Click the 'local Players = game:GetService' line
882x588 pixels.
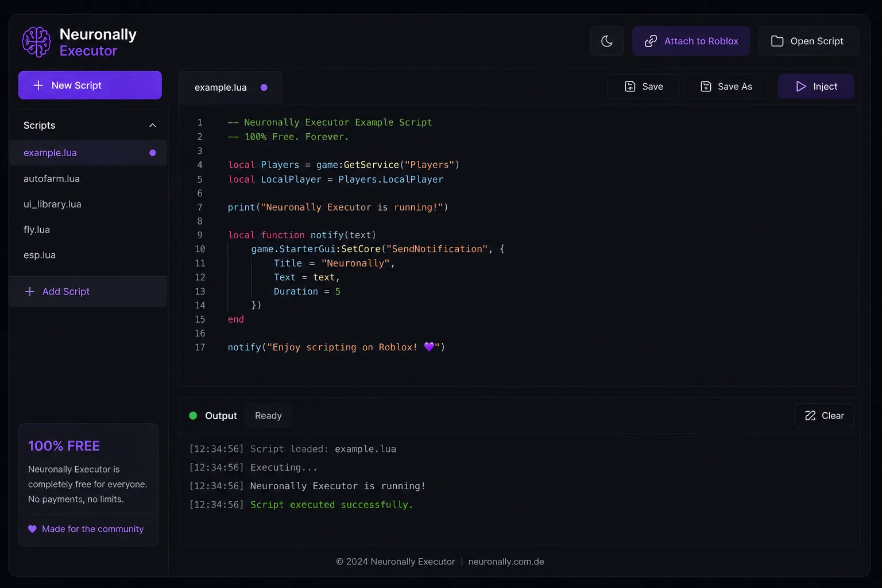tap(343, 165)
